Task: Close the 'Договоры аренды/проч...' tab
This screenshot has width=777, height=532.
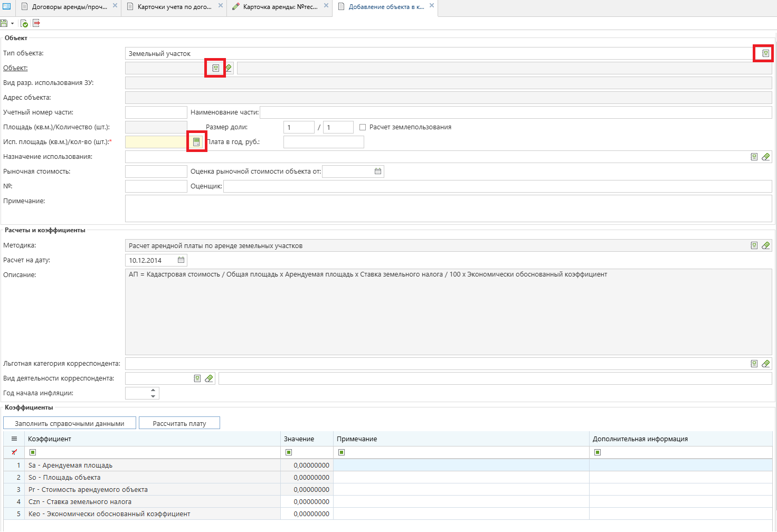Action: click(115, 6)
